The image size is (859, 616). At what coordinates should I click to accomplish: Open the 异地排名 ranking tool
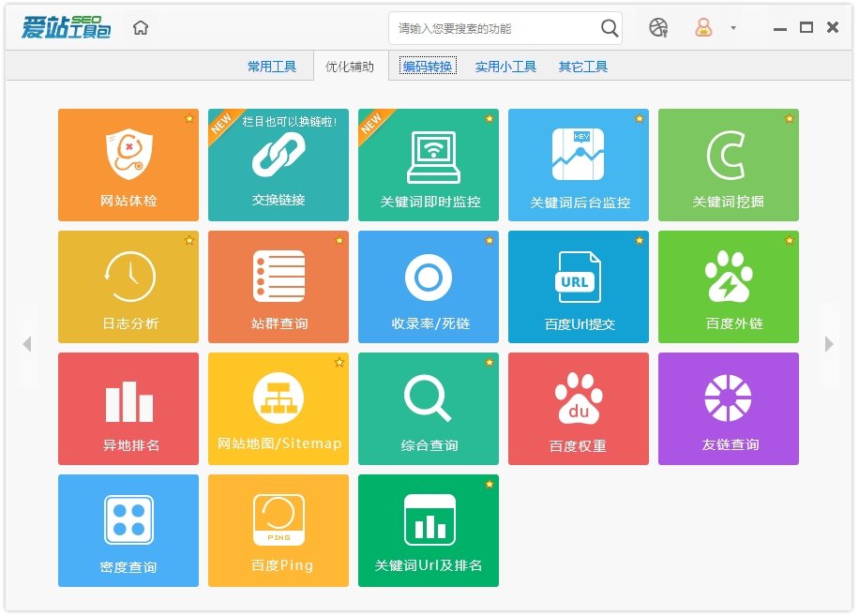(128, 409)
